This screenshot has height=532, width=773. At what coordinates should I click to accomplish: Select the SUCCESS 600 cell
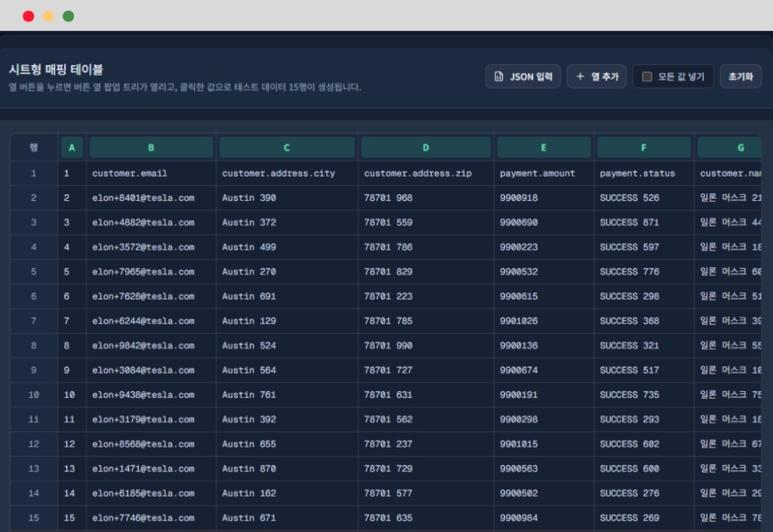[x=644, y=469]
